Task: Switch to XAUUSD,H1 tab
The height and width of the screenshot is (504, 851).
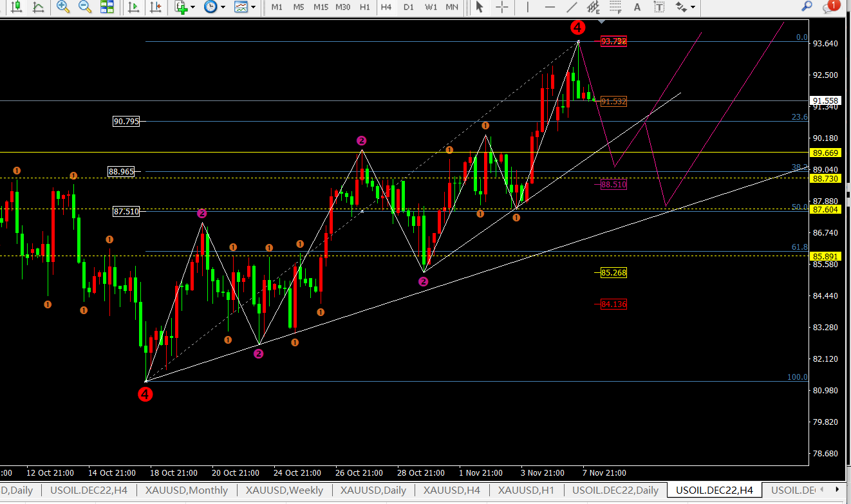Action: point(526,490)
